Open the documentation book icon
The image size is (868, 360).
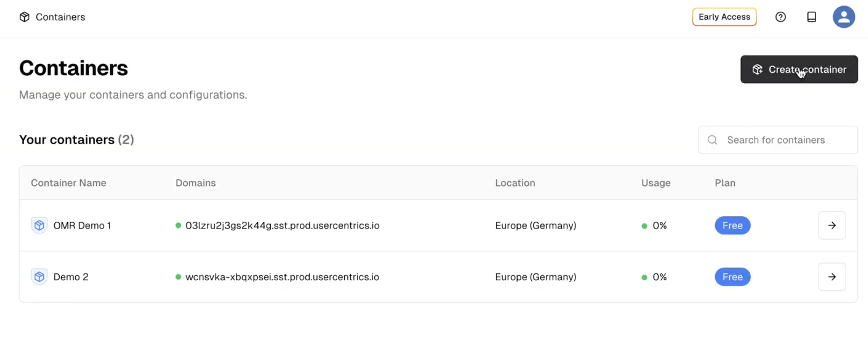(x=812, y=17)
